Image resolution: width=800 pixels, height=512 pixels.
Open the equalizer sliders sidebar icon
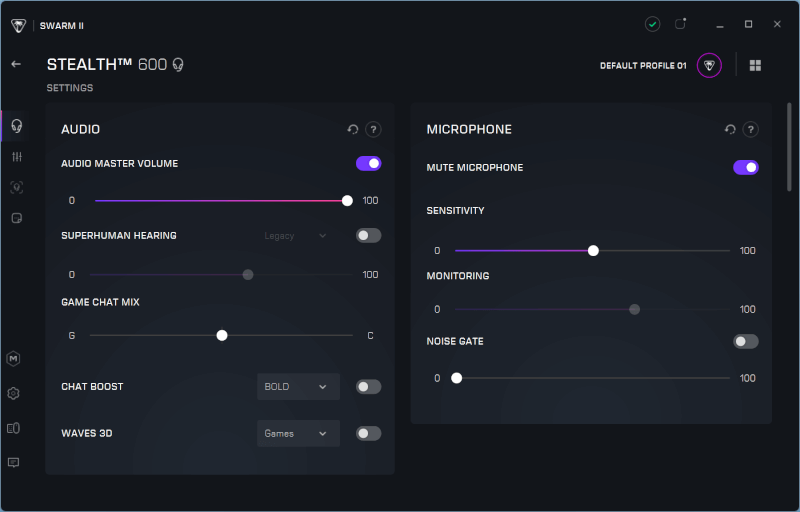tap(17, 157)
